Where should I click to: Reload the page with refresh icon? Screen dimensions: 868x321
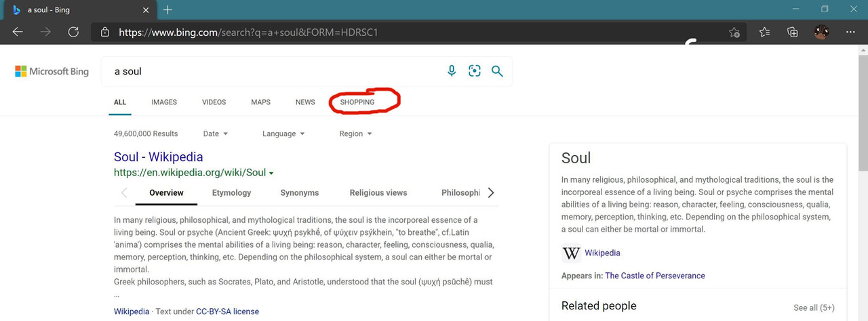coord(73,32)
